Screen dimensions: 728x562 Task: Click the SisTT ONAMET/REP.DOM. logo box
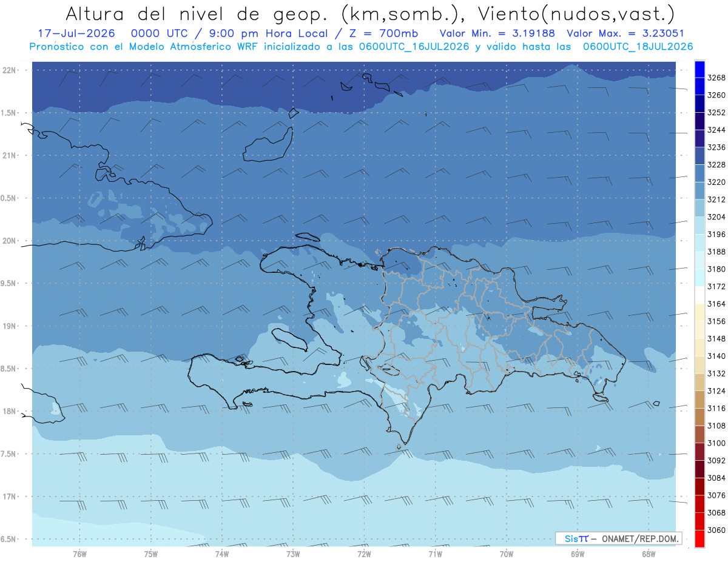coord(618,538)
